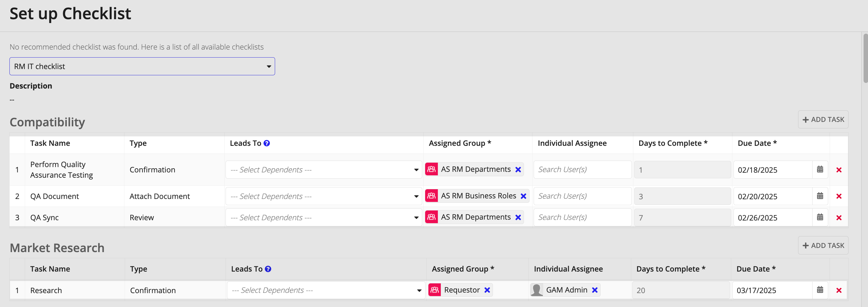Expand Select Dependents for QA Sync row
This screenshot has height=307, width=868.
pyautogui.click(x=324, y=218)
